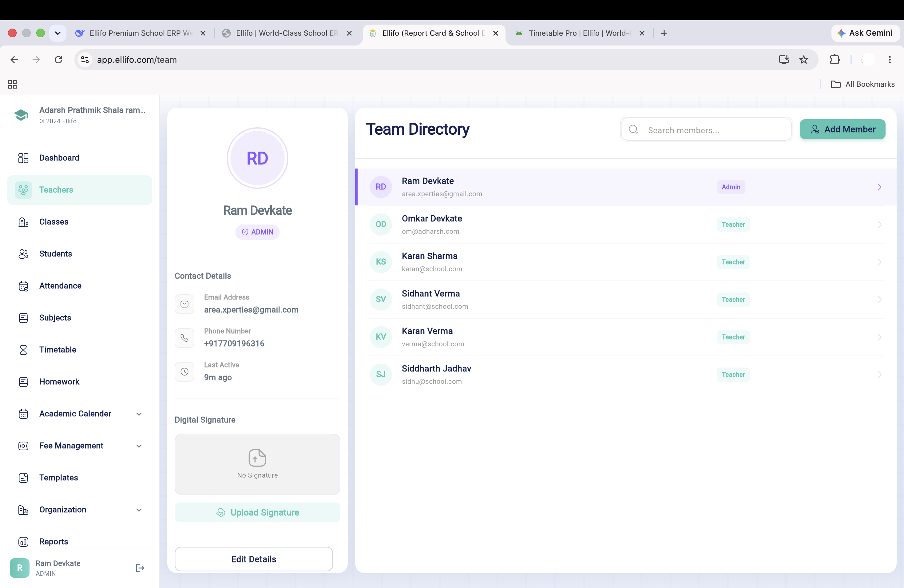The height and width of the screenshot is (588, 904).
Task: Open Karan Sharma row chevron
Action: pos(879,262)
